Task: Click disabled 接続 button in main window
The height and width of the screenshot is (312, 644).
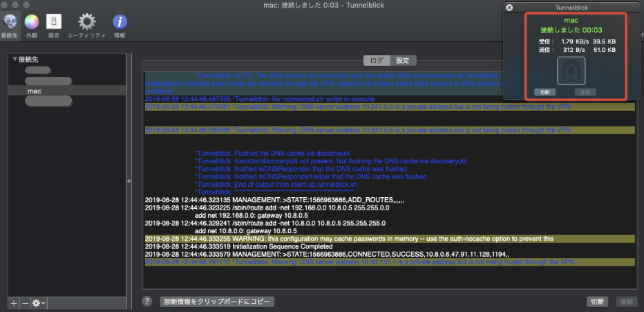Action: tap(627, 302)
